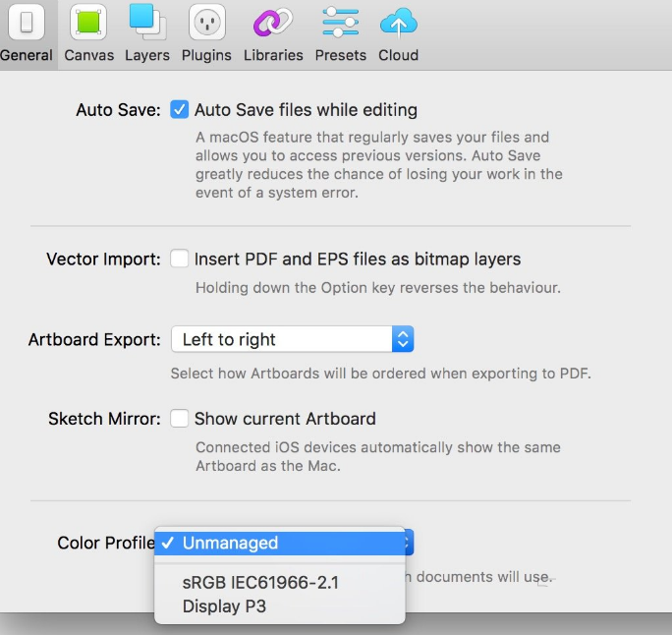Select the Unmanaged color profile option
The image size is (672, 635).
point(230,543)
